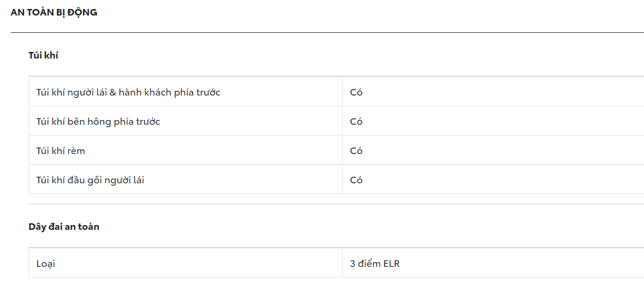Screen dimensions: 644x283
Task: Click the "3 điểm ELR" seatbelt type value
Action: pos(379,263)
